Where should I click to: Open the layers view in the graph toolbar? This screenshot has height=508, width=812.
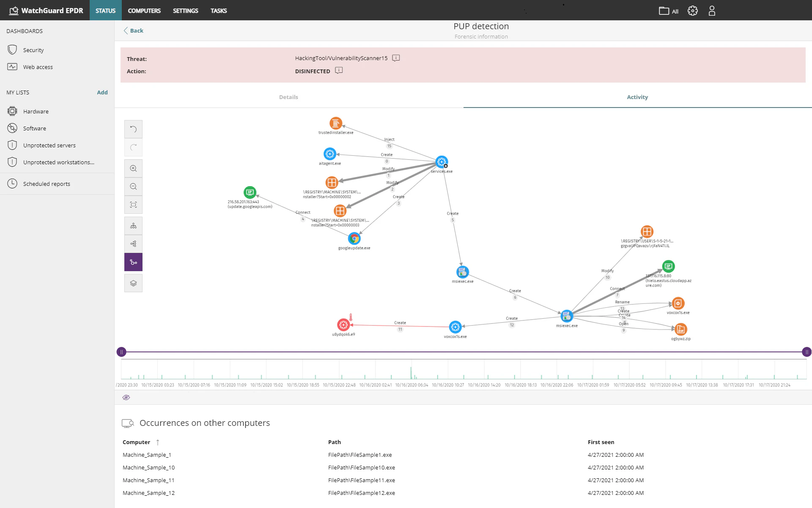(133, 283)
